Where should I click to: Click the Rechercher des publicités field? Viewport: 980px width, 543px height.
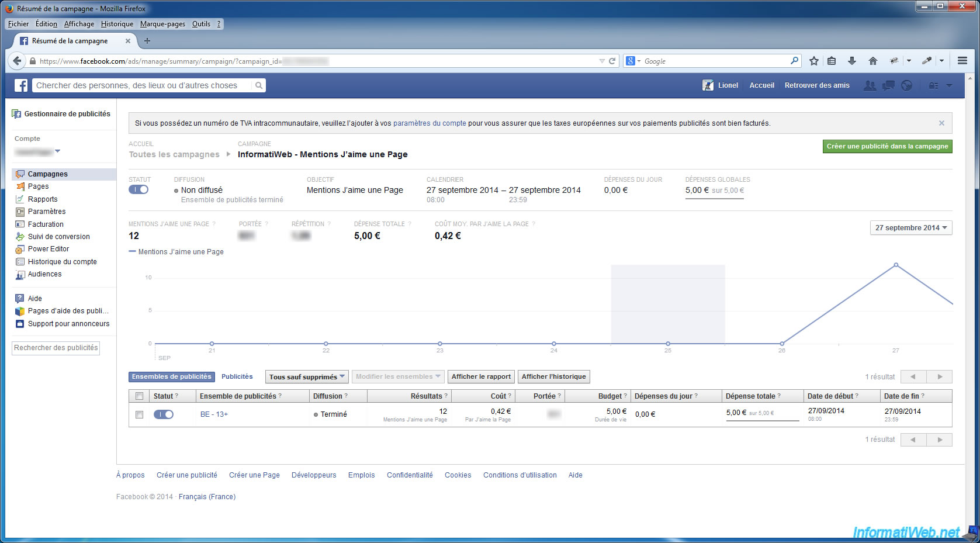click(56, 348)
